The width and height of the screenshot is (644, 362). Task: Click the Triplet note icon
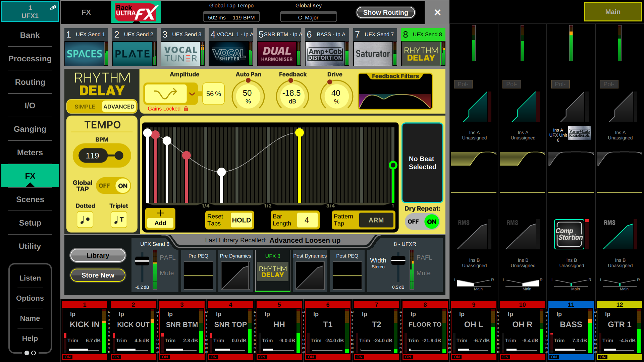(119, 220)
